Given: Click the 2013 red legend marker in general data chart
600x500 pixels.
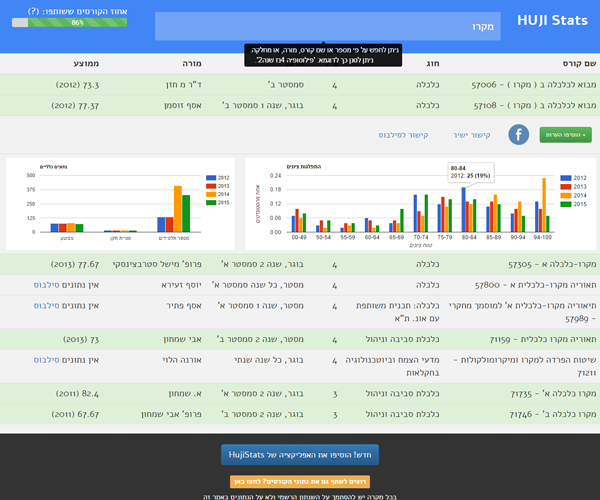Looking at the screenshot, I should point(210,185).
